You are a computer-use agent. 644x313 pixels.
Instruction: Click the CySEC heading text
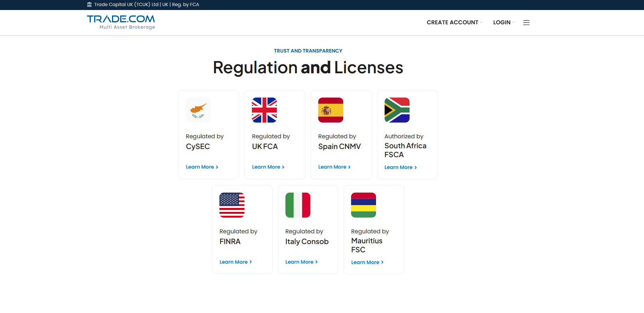coord(198,146)
